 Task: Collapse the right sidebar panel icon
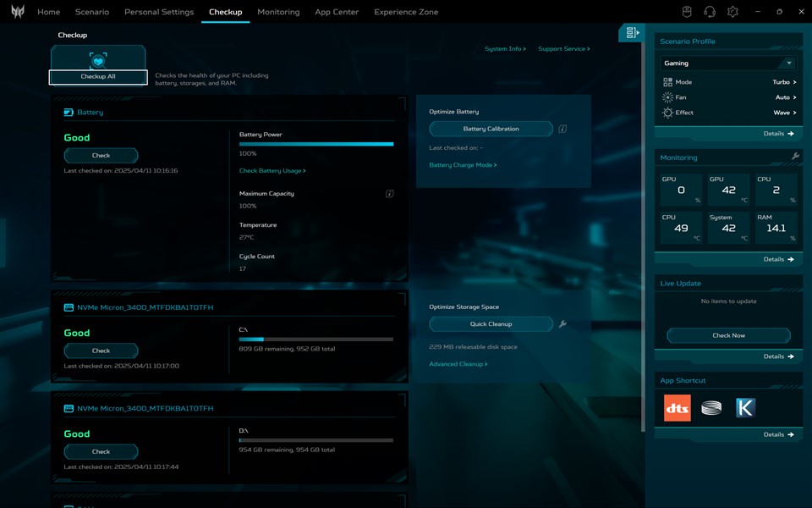point(632,33)
